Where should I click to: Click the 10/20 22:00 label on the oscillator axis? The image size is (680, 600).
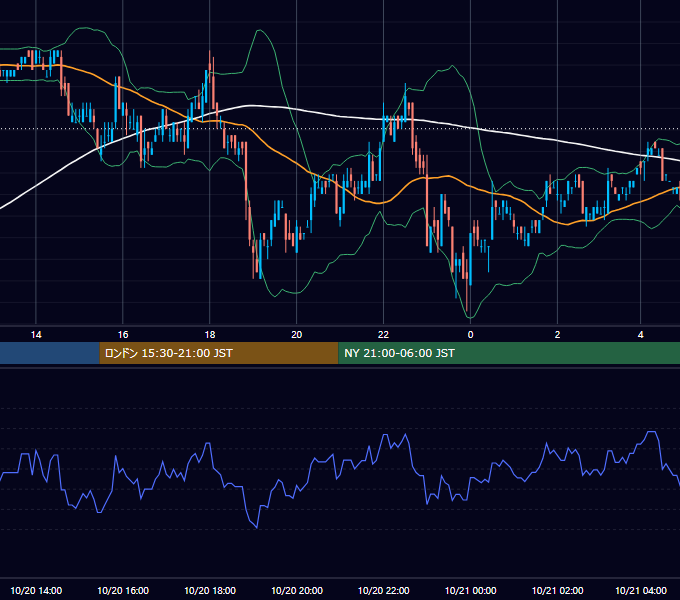[383, 590]
